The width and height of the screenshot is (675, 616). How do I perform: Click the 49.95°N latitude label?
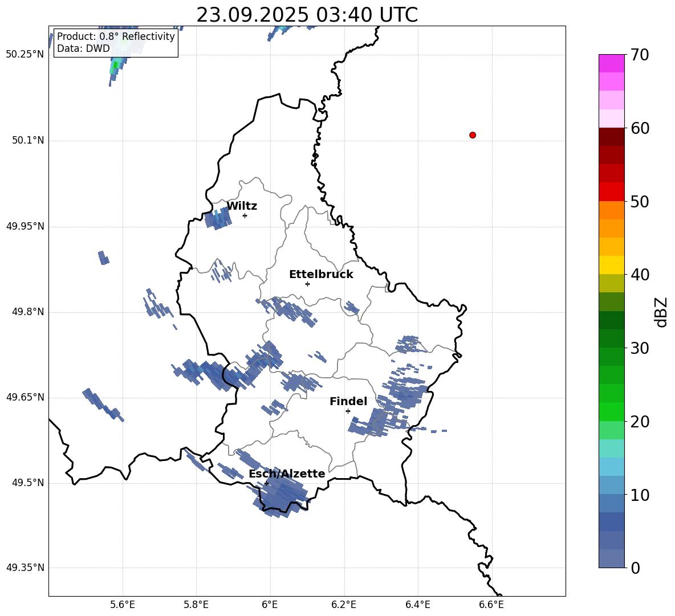point(25,226)
